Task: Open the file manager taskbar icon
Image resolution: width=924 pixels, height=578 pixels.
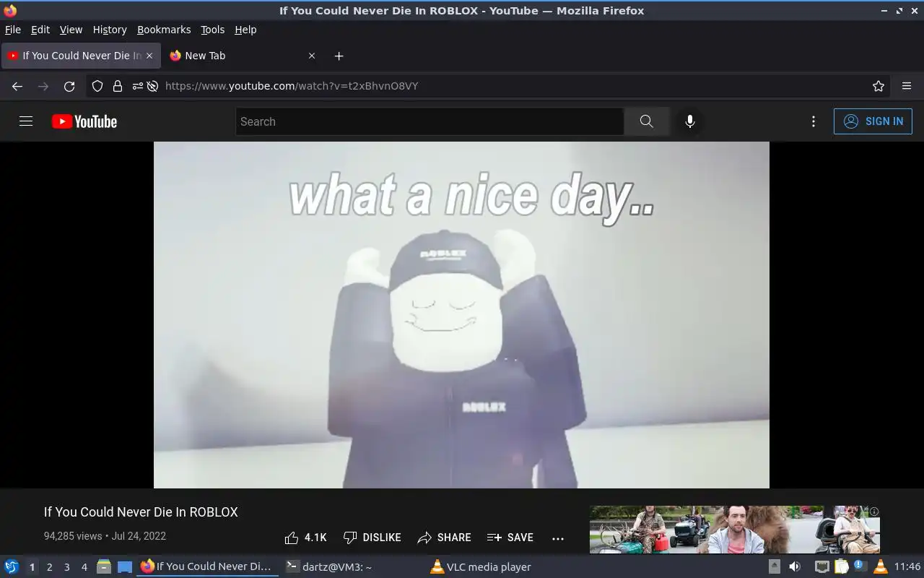Action: tap(104, 566)
